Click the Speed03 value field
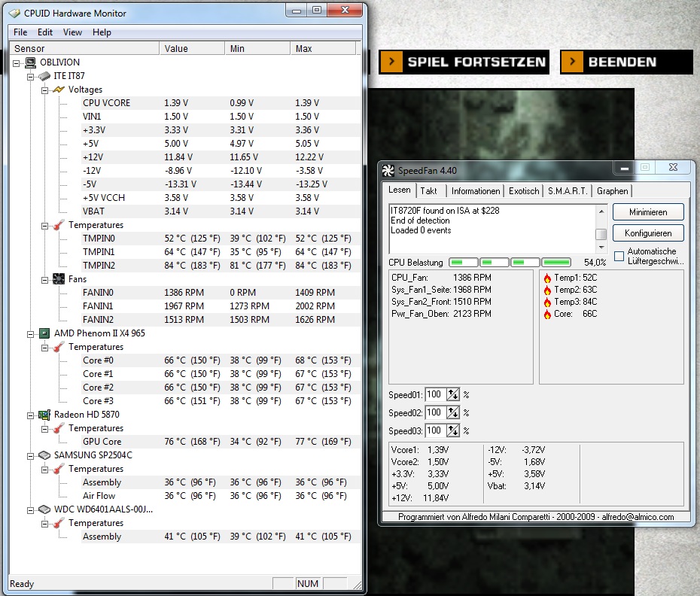 point(435,430)
